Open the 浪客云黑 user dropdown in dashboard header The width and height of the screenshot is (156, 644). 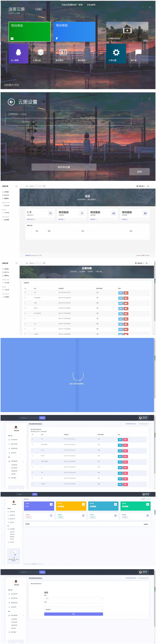click(141, 186)
